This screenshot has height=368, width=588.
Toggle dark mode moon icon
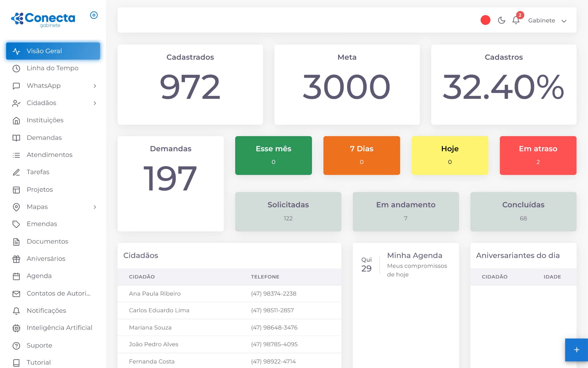501,20
